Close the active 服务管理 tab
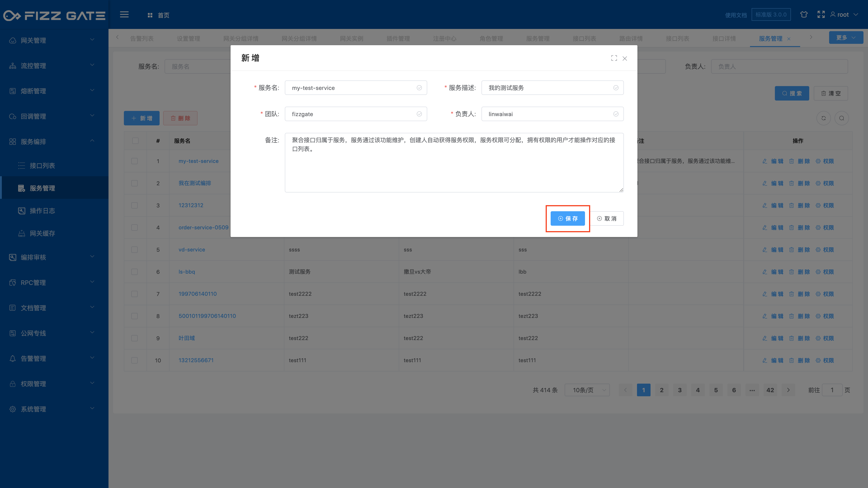 (789, 39)
